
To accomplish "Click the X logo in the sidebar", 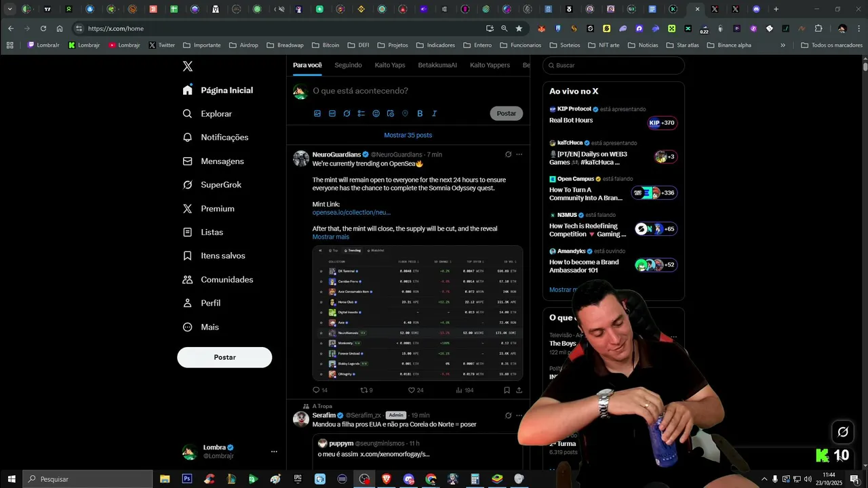I will [x=188, y=66].
